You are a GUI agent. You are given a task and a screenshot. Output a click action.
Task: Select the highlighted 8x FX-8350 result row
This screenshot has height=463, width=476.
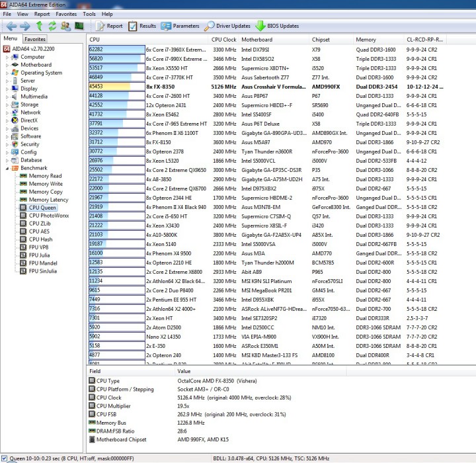click(x=266, y=87)
